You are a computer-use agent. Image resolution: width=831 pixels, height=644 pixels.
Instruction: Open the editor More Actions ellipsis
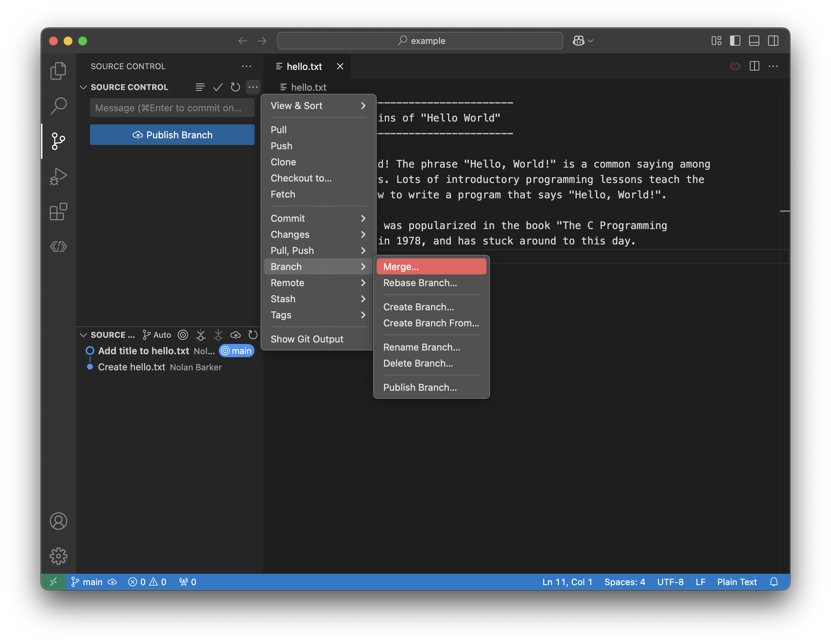click(773, 66)
